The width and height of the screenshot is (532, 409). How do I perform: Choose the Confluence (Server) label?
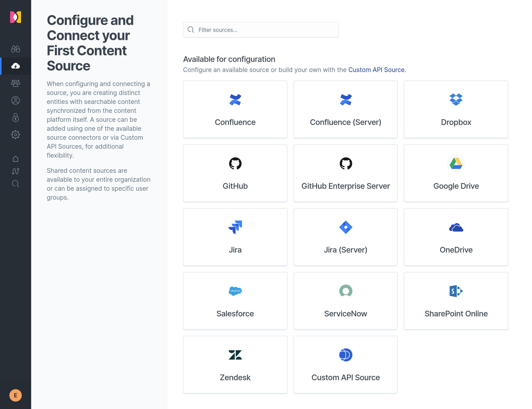pyautogui.click(x=345, y=122)
